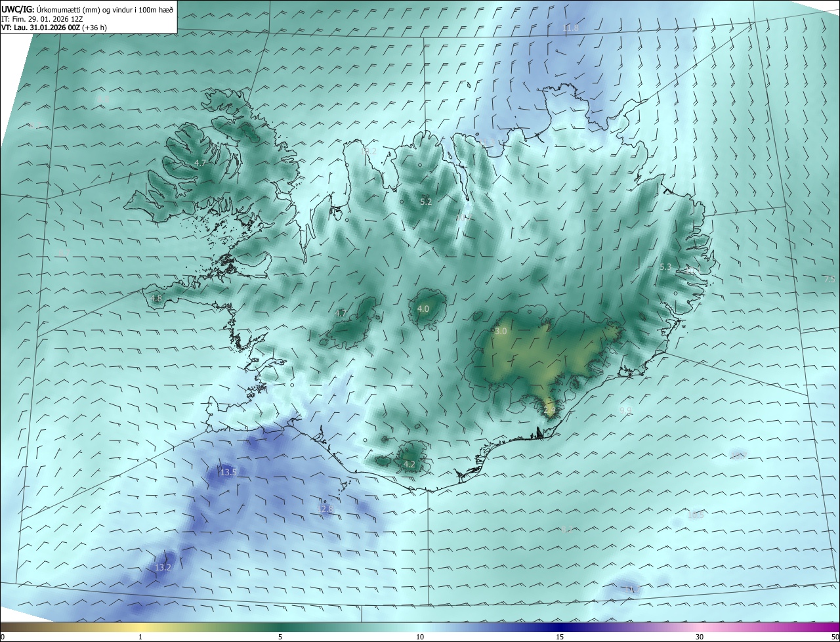Click the 4.0 label on Hofsjökull glacier
The image size is (840, 642).
(423, 309)
